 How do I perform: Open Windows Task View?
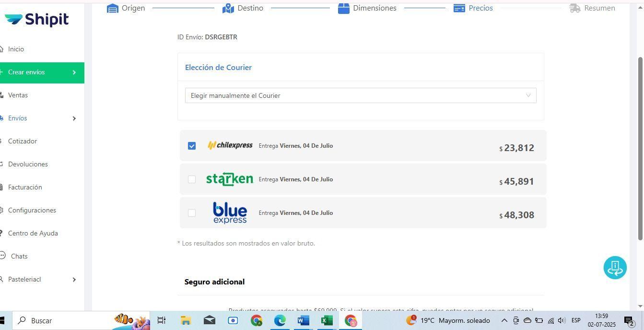pos(162,320)
